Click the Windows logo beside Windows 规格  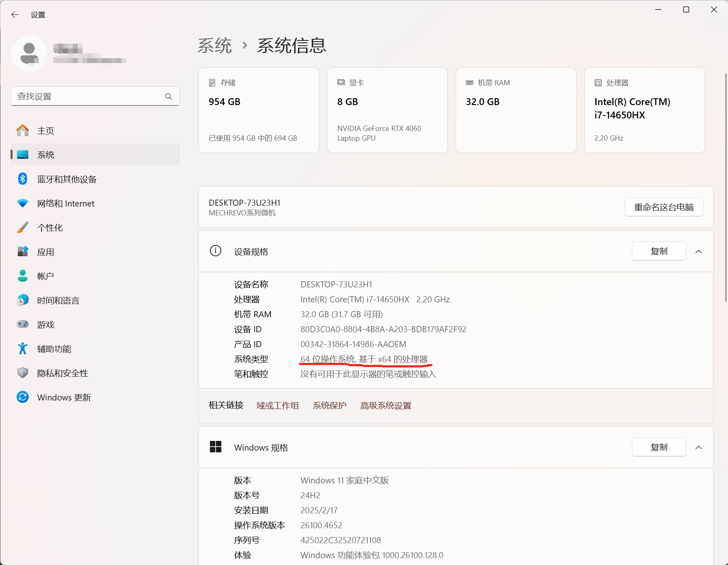(216, 447)
